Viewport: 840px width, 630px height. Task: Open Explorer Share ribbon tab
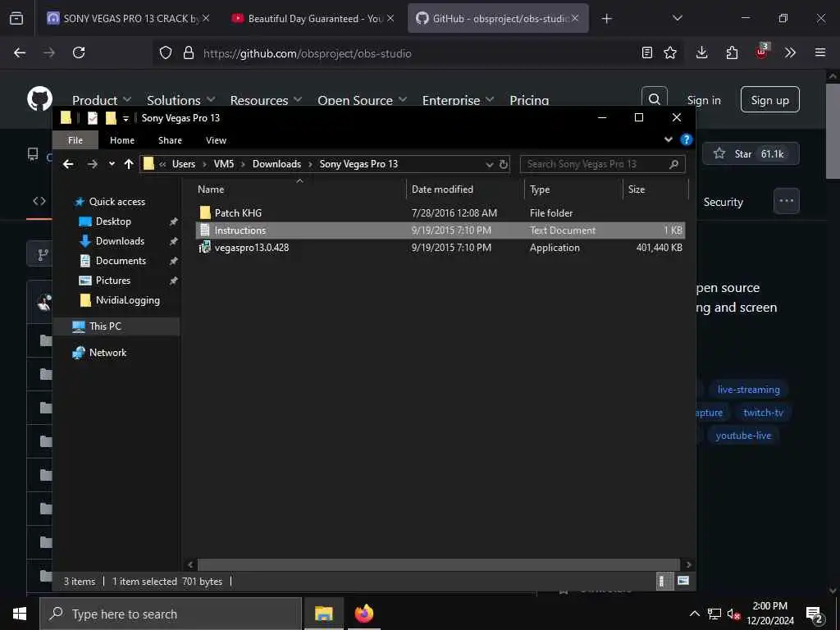pos(170,139)
